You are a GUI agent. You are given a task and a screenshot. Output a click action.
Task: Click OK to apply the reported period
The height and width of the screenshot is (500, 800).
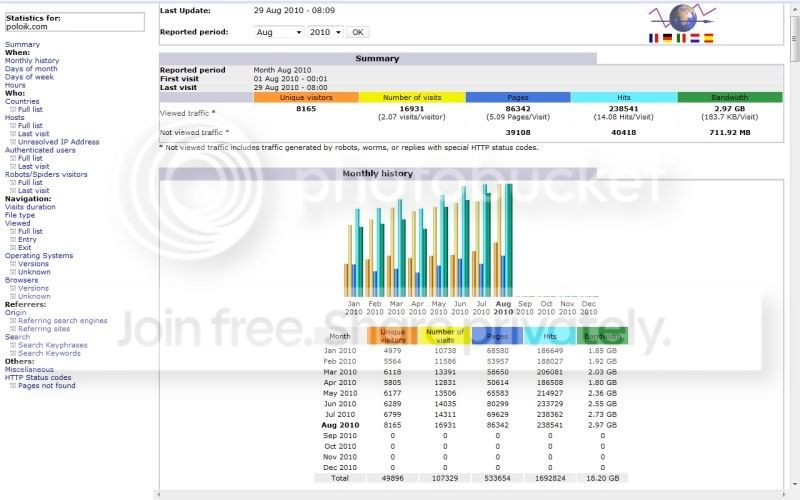coord(358,32)
